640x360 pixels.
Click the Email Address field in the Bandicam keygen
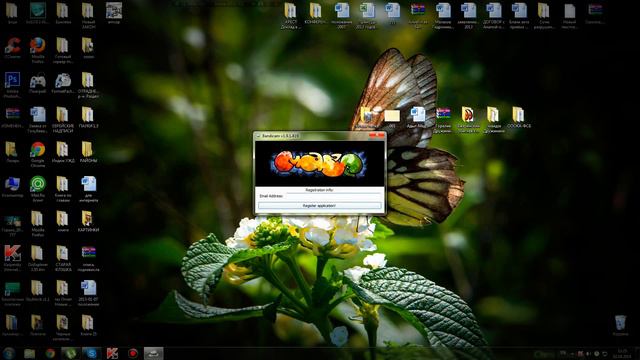(333, 196)
